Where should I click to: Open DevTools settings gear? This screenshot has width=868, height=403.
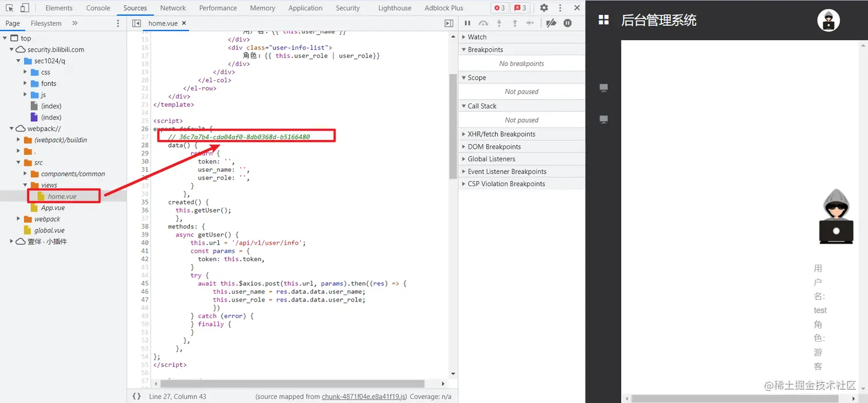[x=544, y=8]
